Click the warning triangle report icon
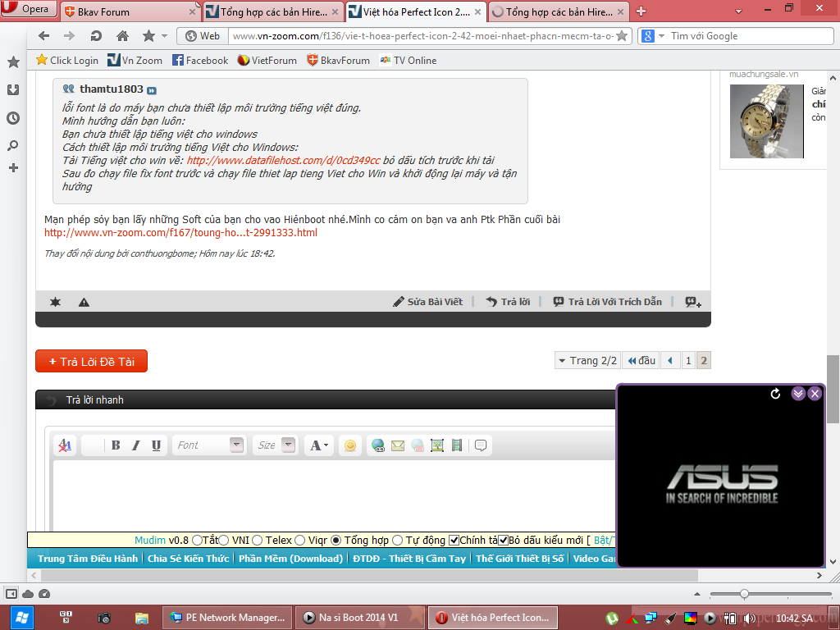 point(84,302)
